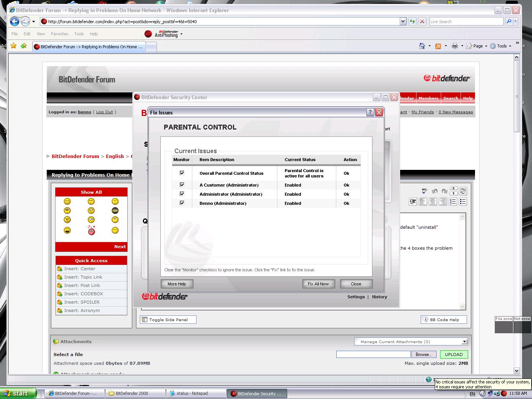The height and width of the screenshot is (399, 532).
Task: Click the Live Search magnifier icon
Action: click(508, 22)
